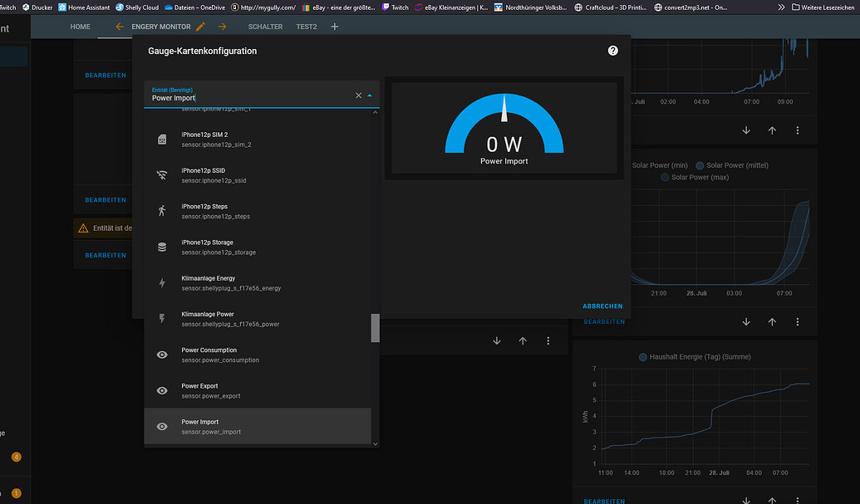
Task: Open the HOME tab
Action: tap(81, 27)
